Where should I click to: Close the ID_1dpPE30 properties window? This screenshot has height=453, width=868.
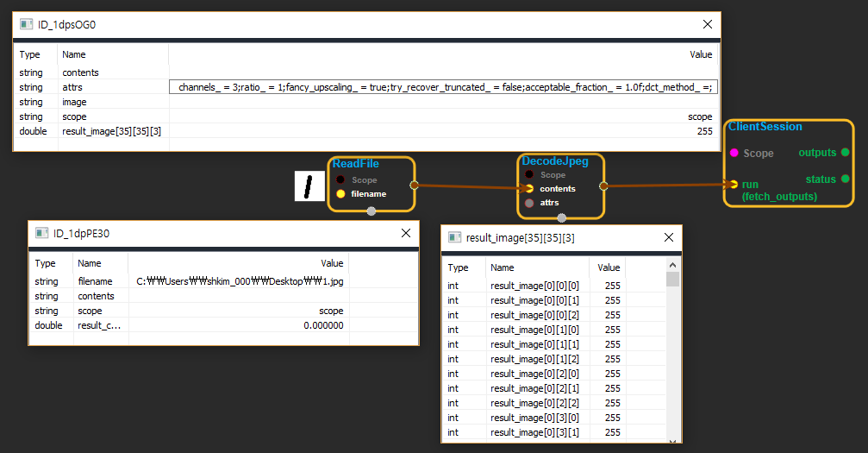406,233
